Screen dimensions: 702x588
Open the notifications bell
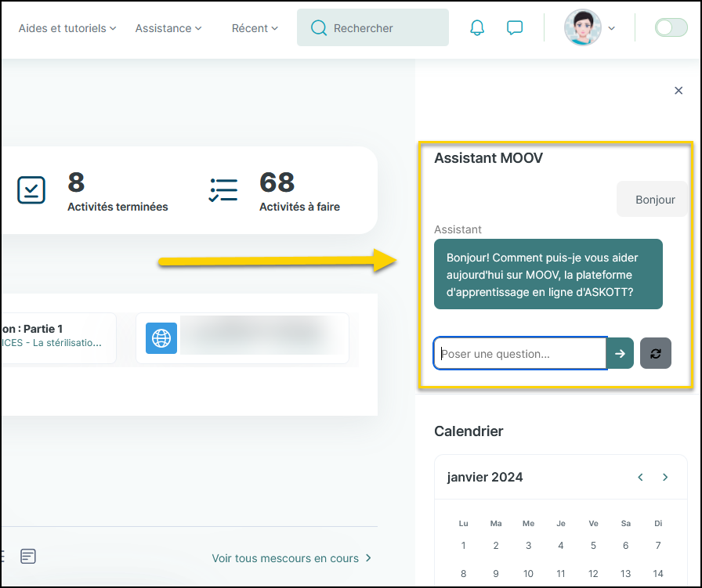[x=477, y=27]
